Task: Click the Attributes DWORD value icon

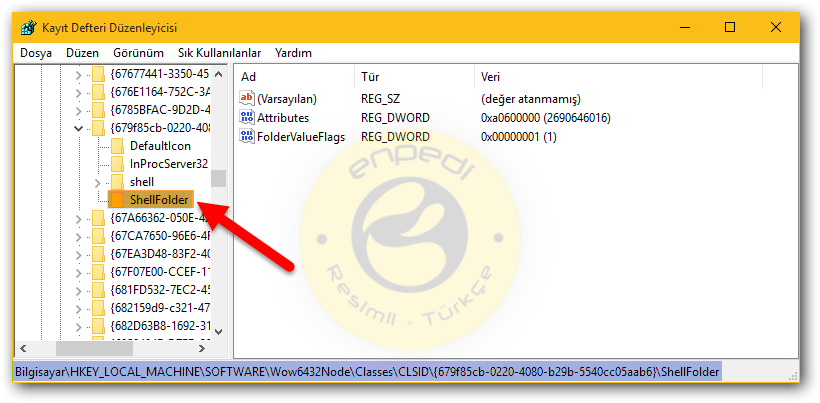Action: pyautogui.click(x=246, y=118)
